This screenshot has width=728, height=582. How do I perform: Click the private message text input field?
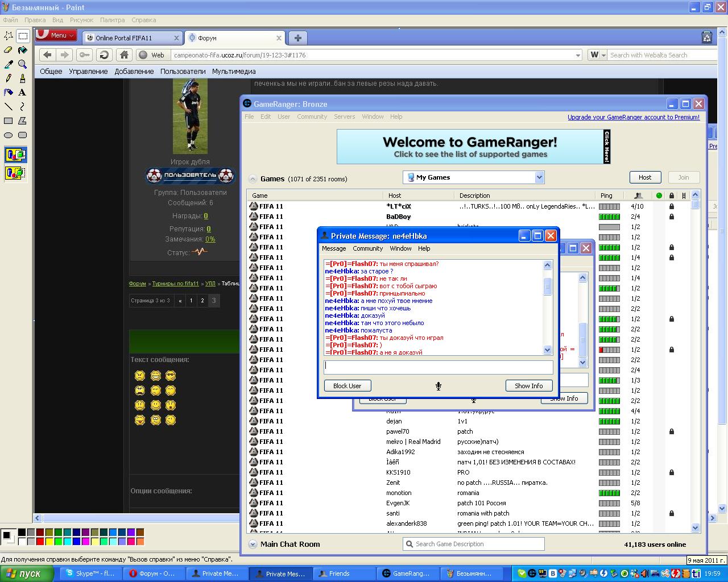tap(438, 367)
